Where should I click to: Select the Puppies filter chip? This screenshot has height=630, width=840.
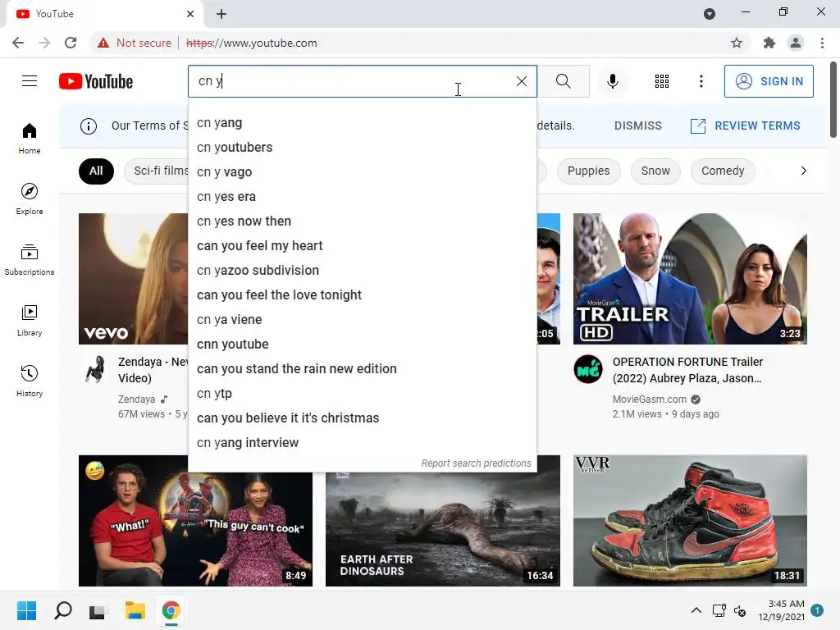(588, 171)
